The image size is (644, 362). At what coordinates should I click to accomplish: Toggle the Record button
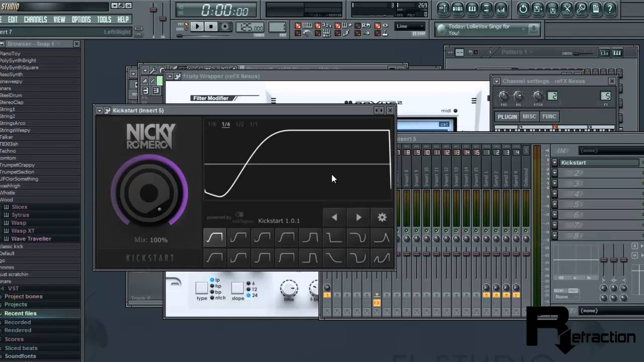tap(225, 27)
